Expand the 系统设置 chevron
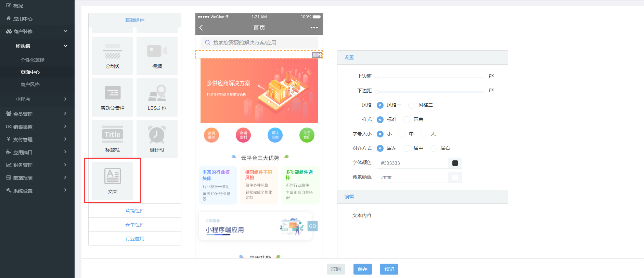This screenshot has height=278, width=644. tap(65, 190)
